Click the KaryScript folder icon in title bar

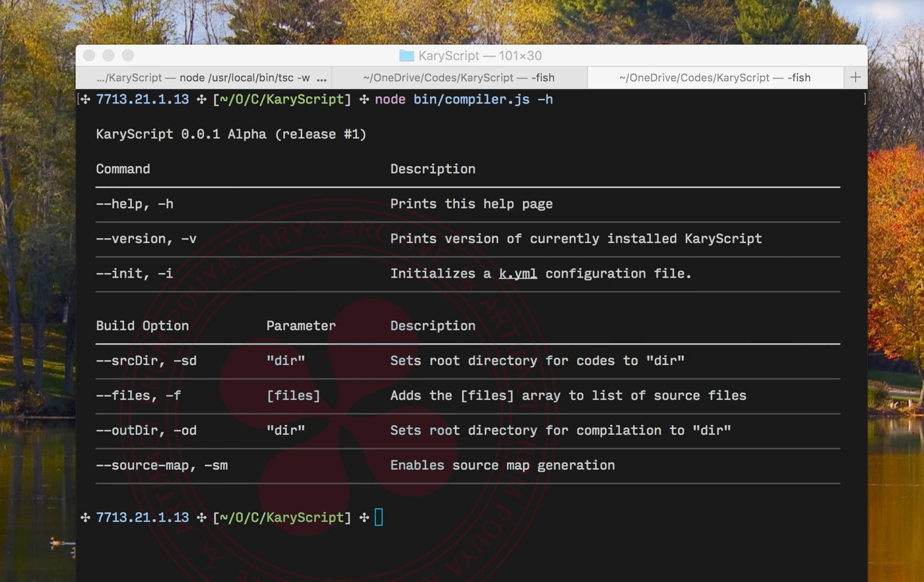[407, 56]
